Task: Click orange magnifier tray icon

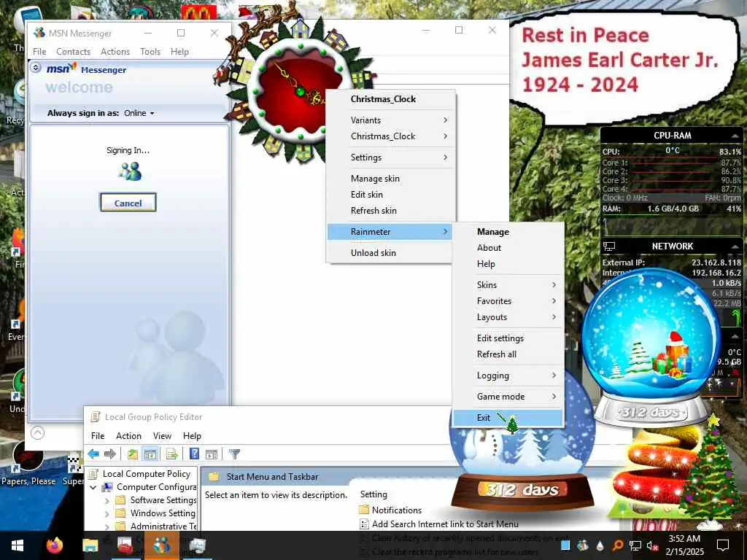Action: tap(617, 545)
